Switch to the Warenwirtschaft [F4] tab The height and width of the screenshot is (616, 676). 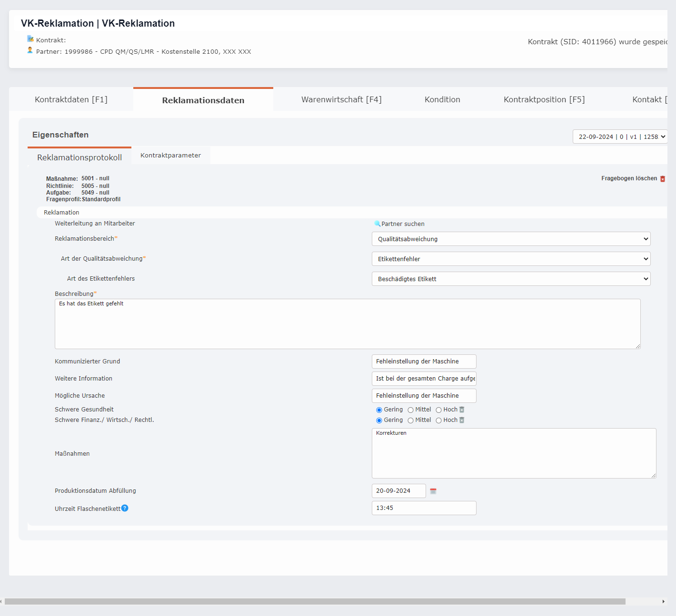click(341, 99)
